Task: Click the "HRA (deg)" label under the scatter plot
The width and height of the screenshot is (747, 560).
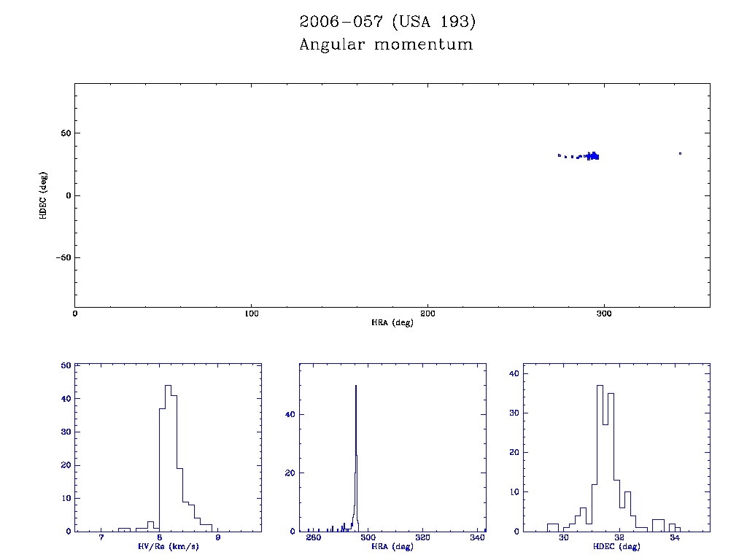Action: click(392, 323)
